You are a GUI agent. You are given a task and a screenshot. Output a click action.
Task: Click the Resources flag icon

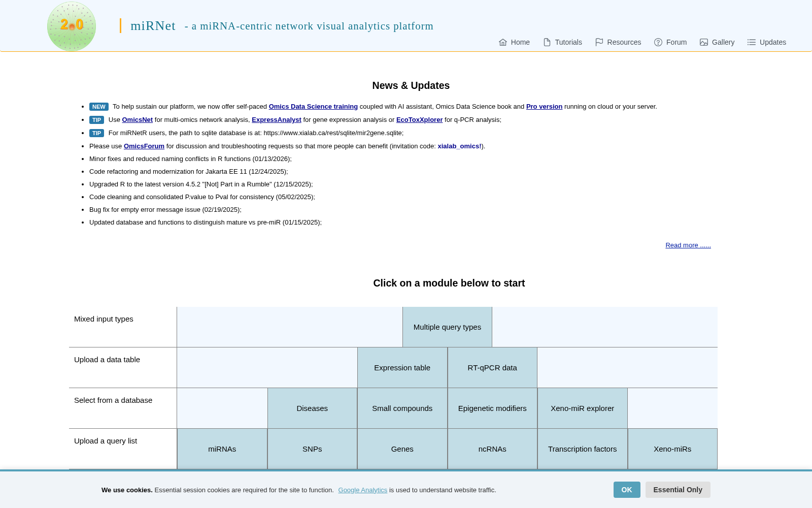point(599,42)
